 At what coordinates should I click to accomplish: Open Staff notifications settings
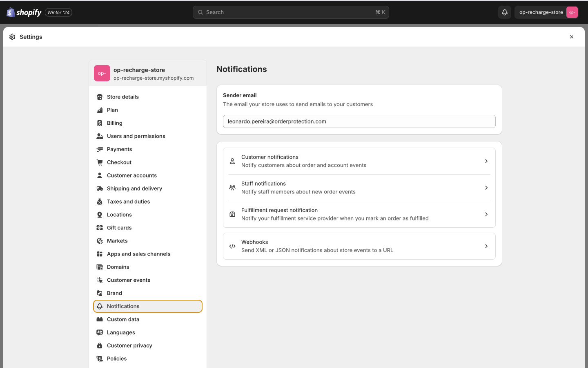(359, 188)
